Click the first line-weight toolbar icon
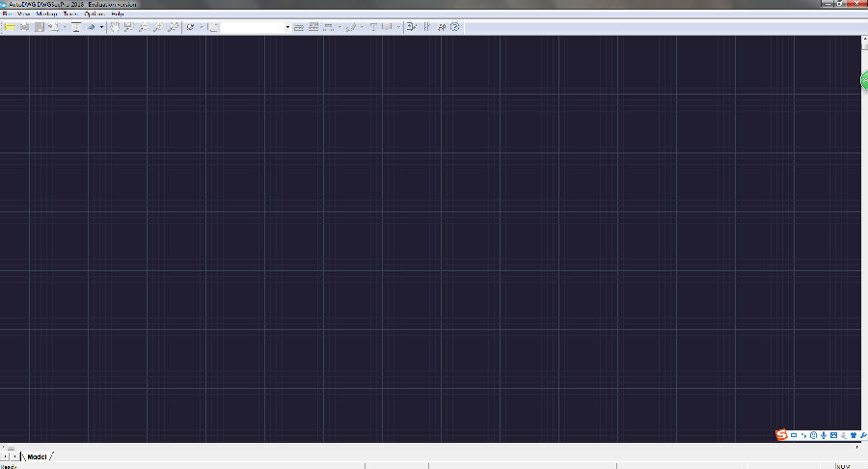 (x=299, y=27)
